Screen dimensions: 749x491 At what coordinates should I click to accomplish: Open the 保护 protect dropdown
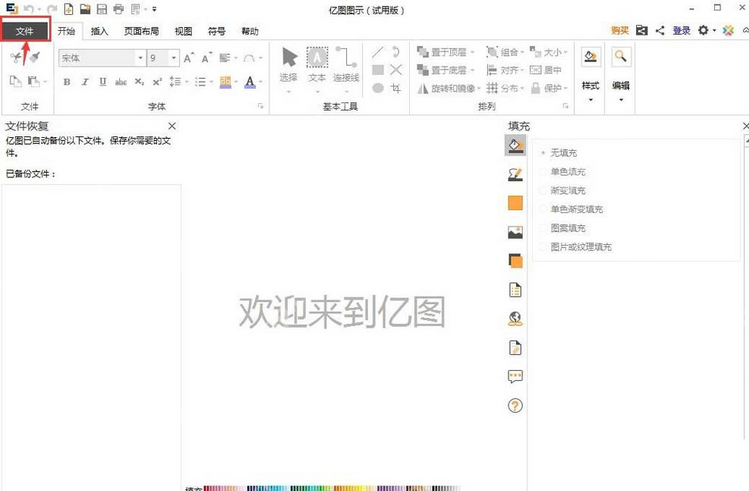(549, 88)
